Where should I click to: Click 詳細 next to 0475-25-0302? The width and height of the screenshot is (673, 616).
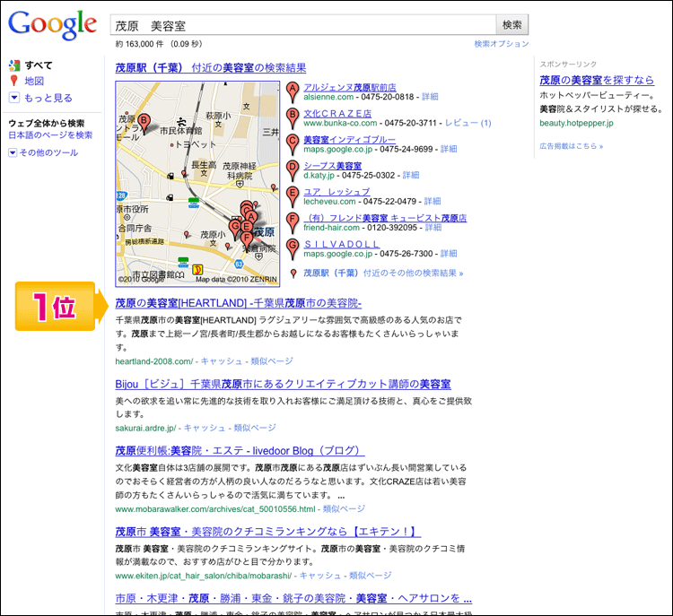pyautogui.click(x=411, y=175)
